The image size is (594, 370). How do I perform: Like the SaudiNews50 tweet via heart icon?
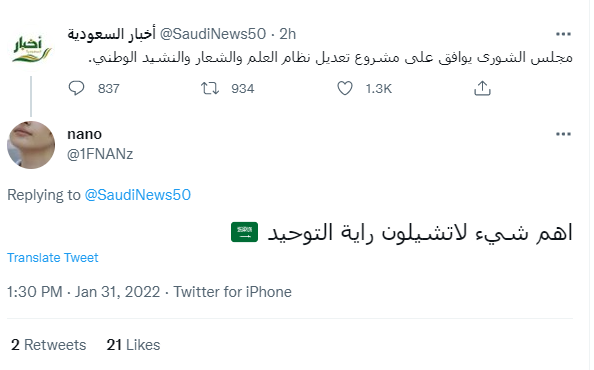coord(345,88)
